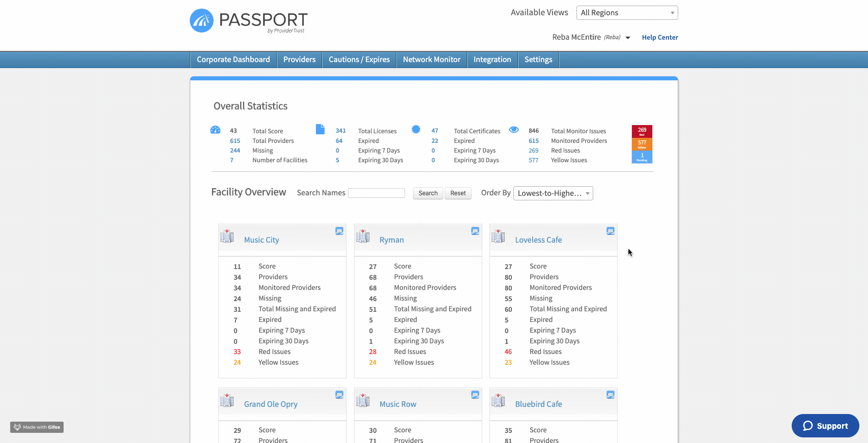Open the Integration tab

[492, 60]
